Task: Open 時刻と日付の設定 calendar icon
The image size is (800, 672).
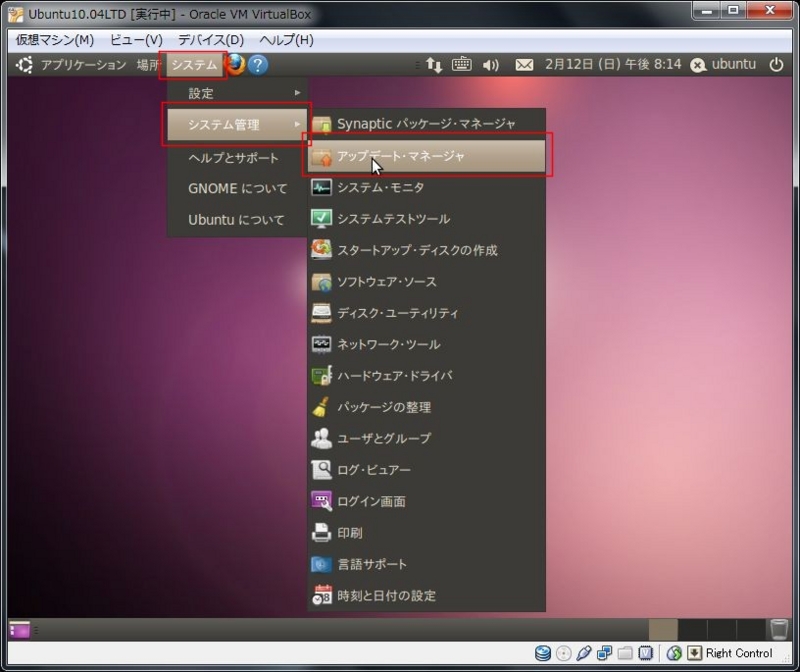Action: tap(321, 595)
